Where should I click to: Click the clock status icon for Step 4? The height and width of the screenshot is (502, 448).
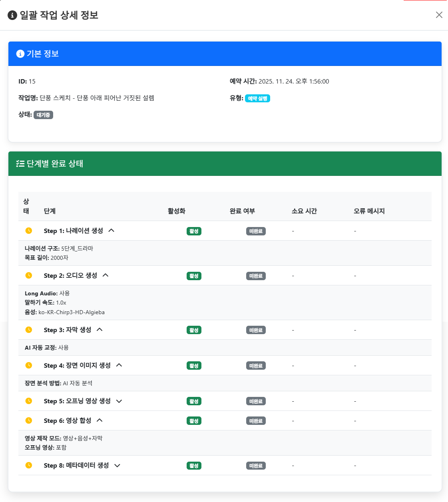(29, 365)
